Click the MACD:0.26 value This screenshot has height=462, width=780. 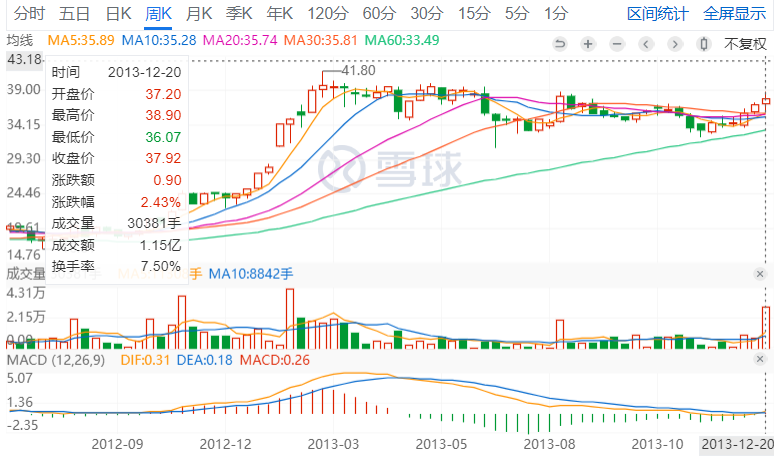[275, 360]
